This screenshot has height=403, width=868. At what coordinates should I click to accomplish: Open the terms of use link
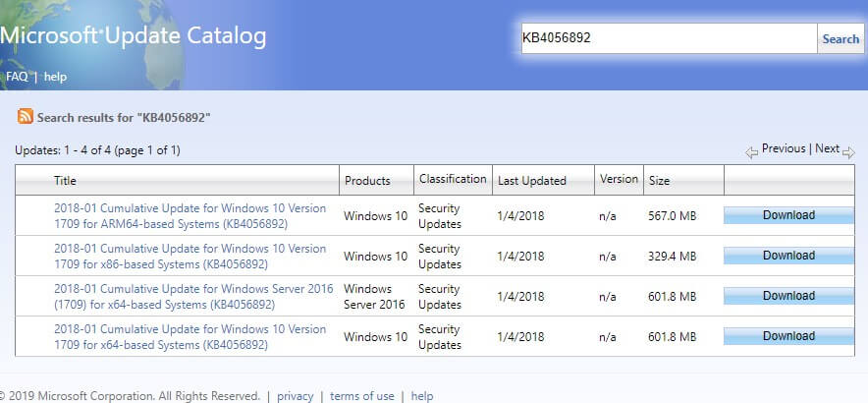(362, 396)
